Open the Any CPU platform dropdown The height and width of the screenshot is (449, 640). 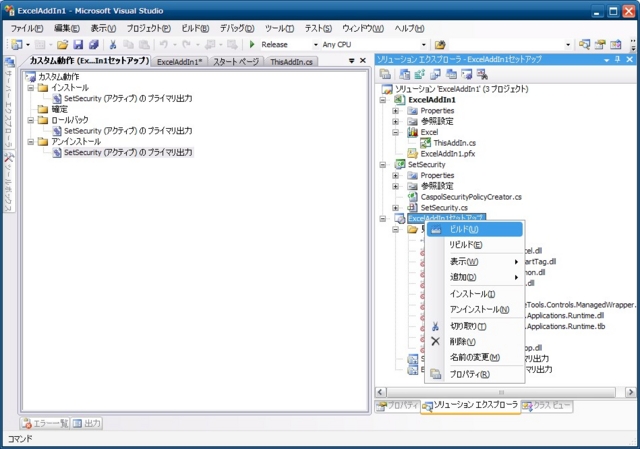[x=424, y=44]
